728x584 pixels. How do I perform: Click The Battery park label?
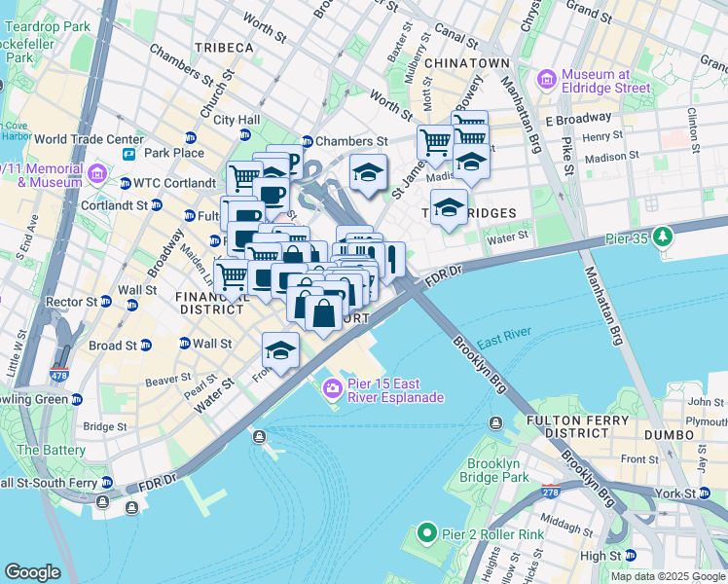[x=51, y=451]
